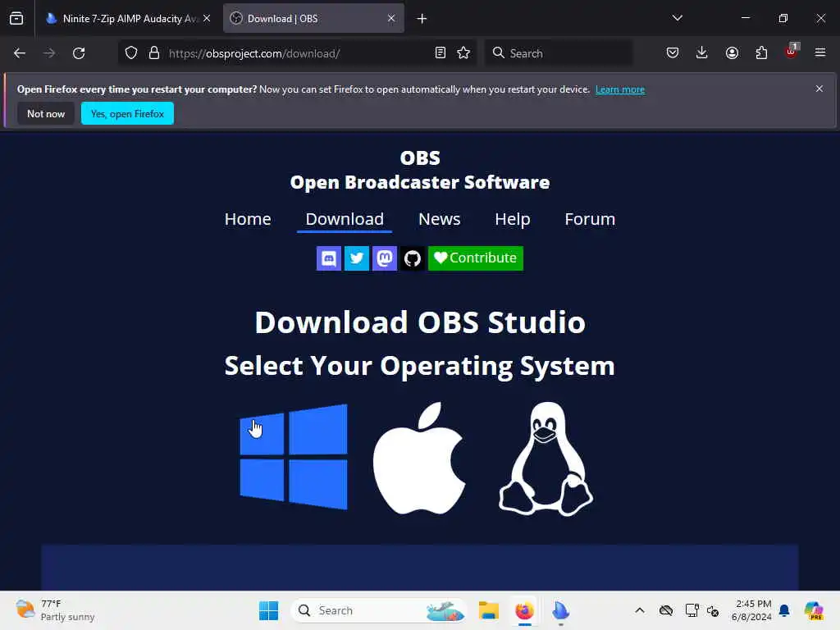Click the green Contribute button
The image size is (840, 630).
pos(476,258)
